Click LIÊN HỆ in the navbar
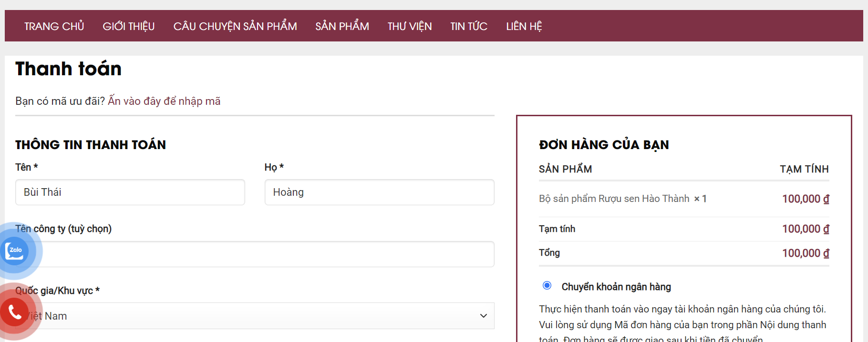This screenshot has width=868, height=342. (x=524, y=26)
